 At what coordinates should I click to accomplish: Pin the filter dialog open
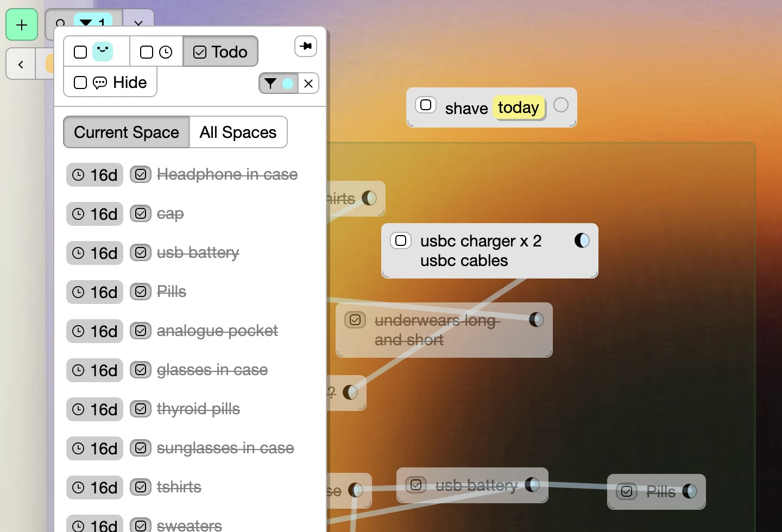[306, 46]
